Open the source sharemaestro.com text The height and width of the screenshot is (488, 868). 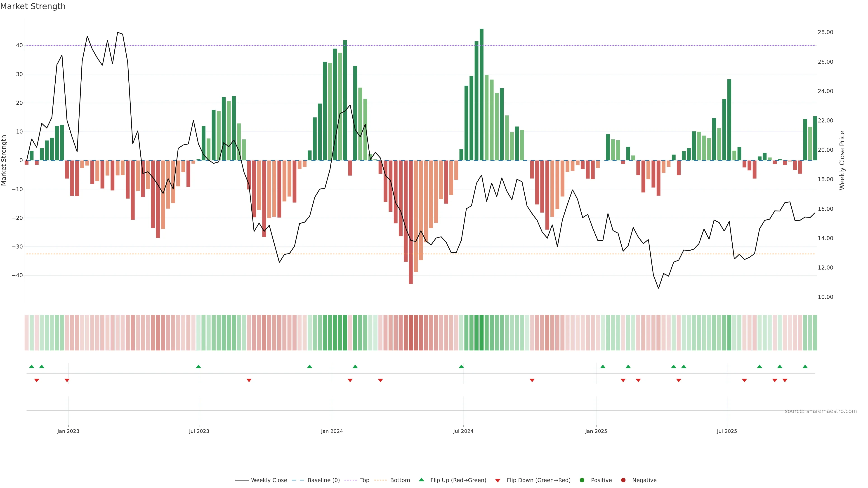pyautogui.click(x=821, y=411)
